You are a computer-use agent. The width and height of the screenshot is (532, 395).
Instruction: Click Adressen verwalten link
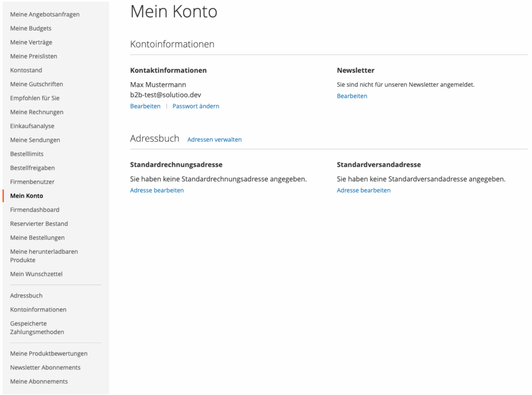click(x=215, y=140)
